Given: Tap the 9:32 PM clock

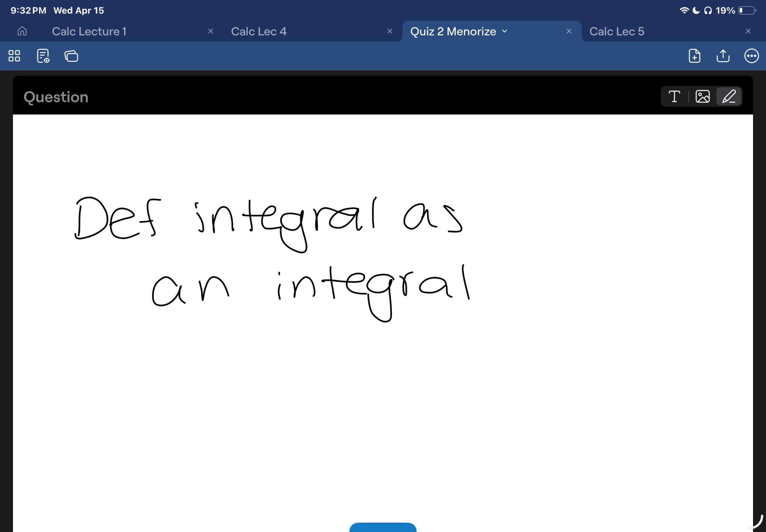Looking at the screenshot, I should 28,10.
